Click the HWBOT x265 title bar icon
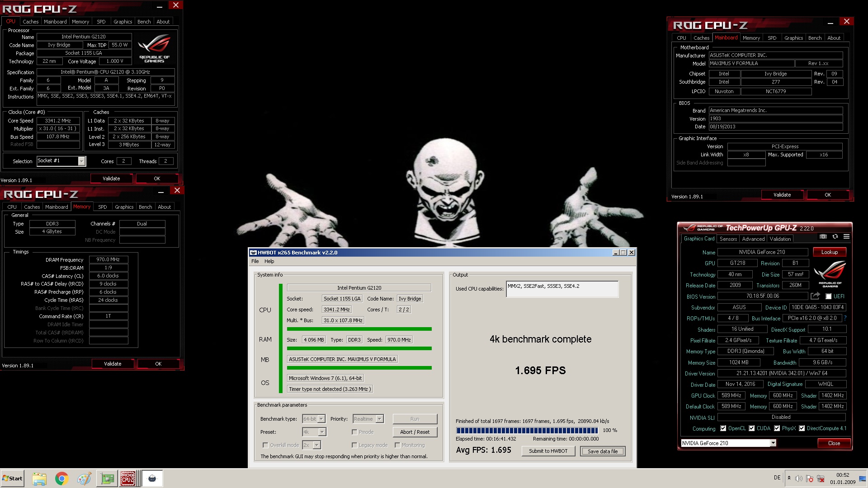Screen dimensions: 868x488 tap(253, 253)
